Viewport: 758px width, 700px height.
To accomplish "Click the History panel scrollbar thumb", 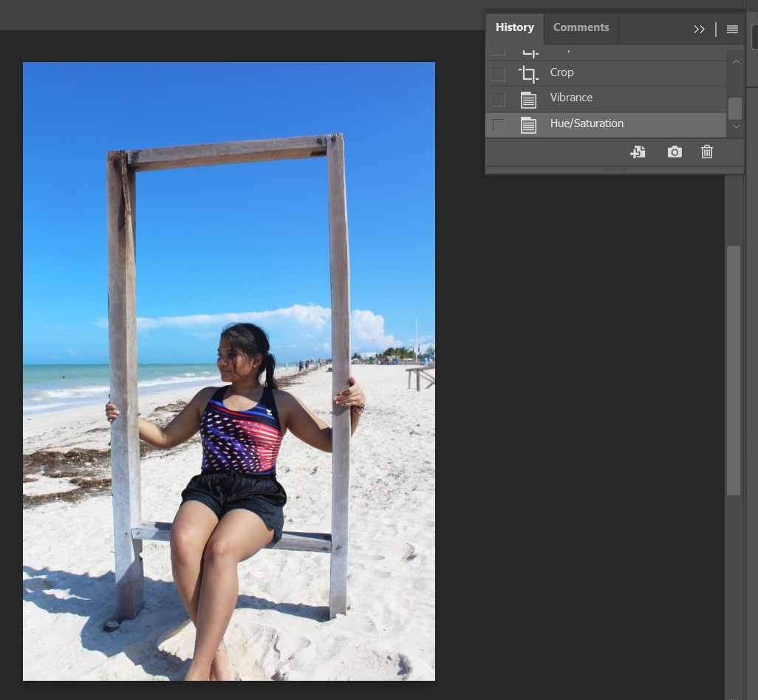I will pyautogui.click(x=734, y=109).
